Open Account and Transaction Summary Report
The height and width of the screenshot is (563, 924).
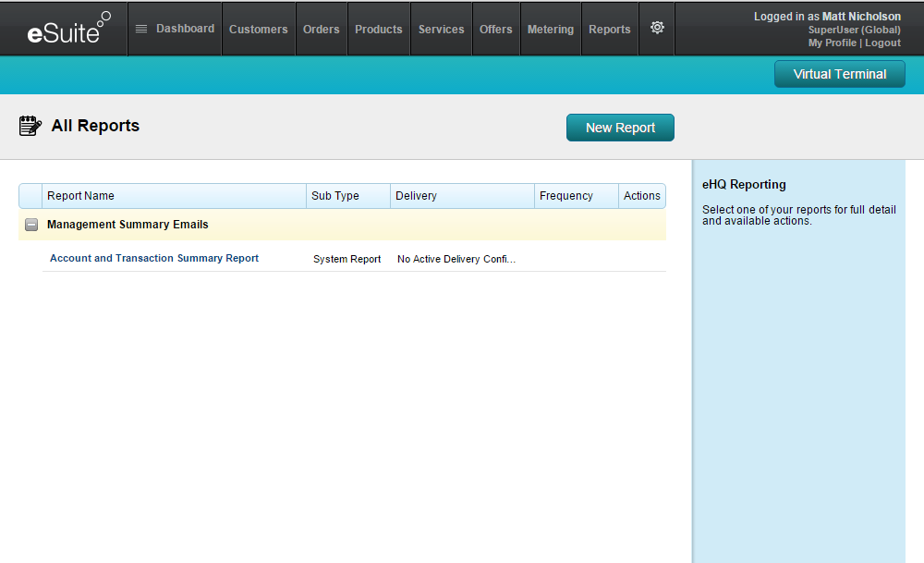[x=154, y=259]
